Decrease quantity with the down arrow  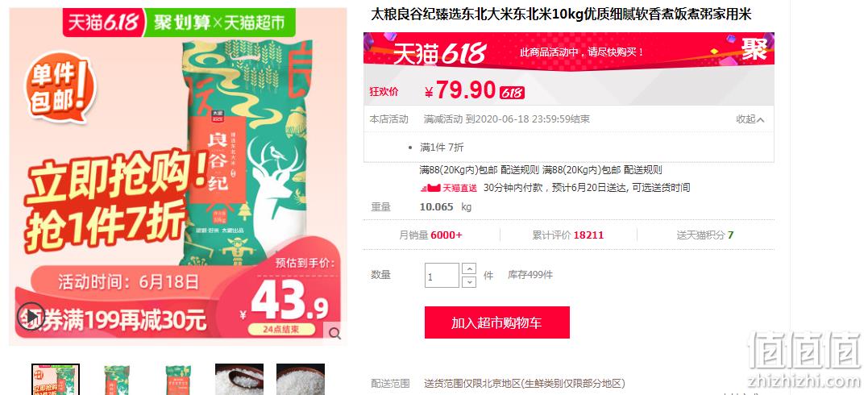(469, 282)
